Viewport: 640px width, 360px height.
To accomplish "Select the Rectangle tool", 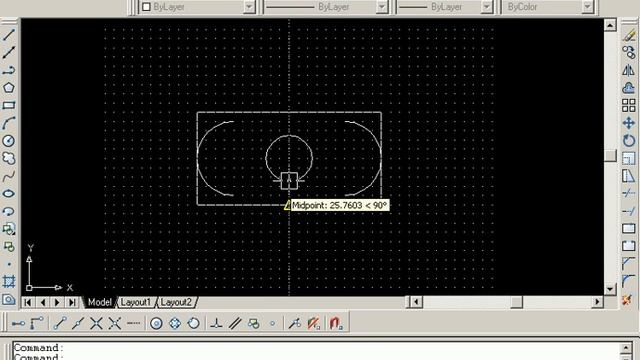I will point(9,105).
